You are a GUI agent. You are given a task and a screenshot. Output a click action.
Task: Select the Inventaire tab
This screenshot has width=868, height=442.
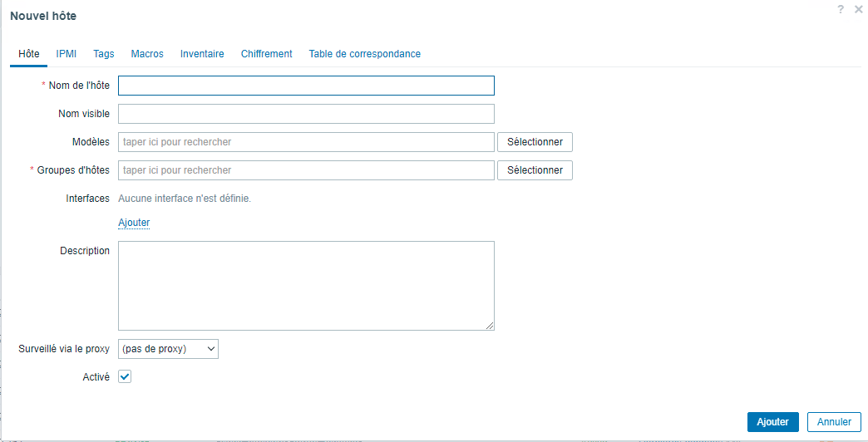[x=202, y=54]
